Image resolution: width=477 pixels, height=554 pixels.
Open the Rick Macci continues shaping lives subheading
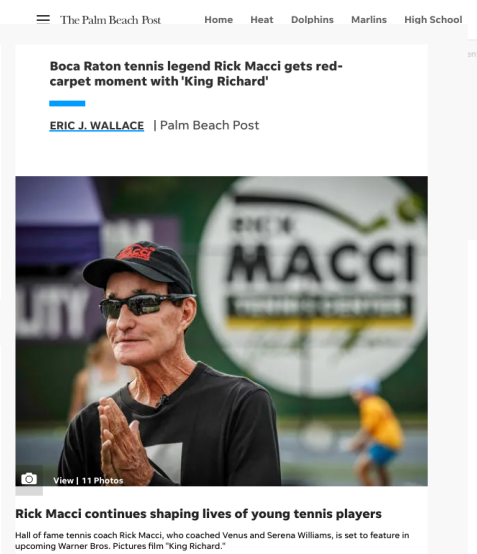198,513
